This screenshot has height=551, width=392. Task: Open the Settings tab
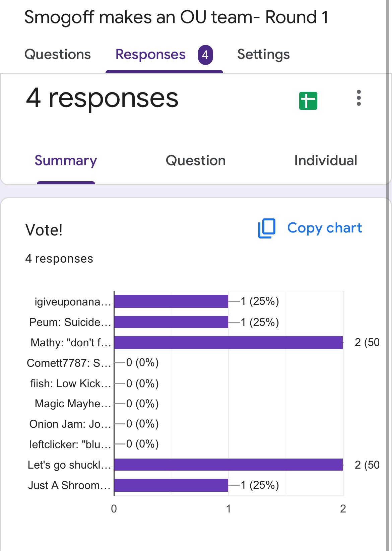pyautogui.click(x=263, y=55)
